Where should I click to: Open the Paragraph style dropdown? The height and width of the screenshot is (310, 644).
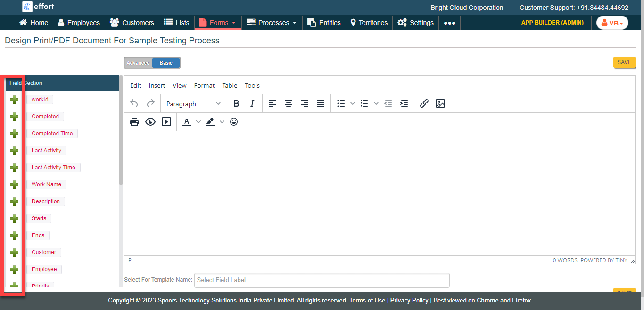tap(193, 104)
